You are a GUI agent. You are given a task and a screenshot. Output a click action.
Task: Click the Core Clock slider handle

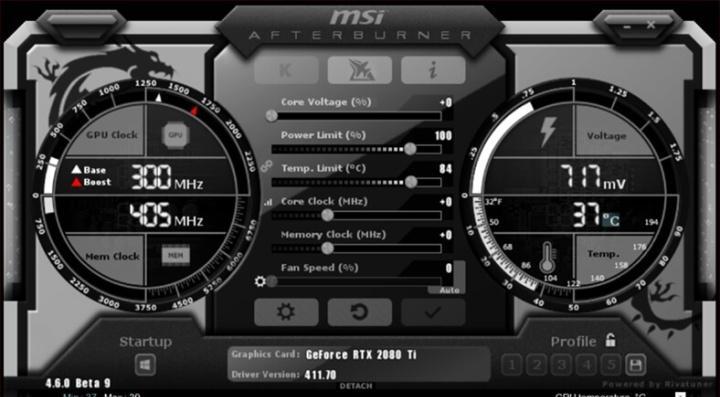[x=327, y=215]
